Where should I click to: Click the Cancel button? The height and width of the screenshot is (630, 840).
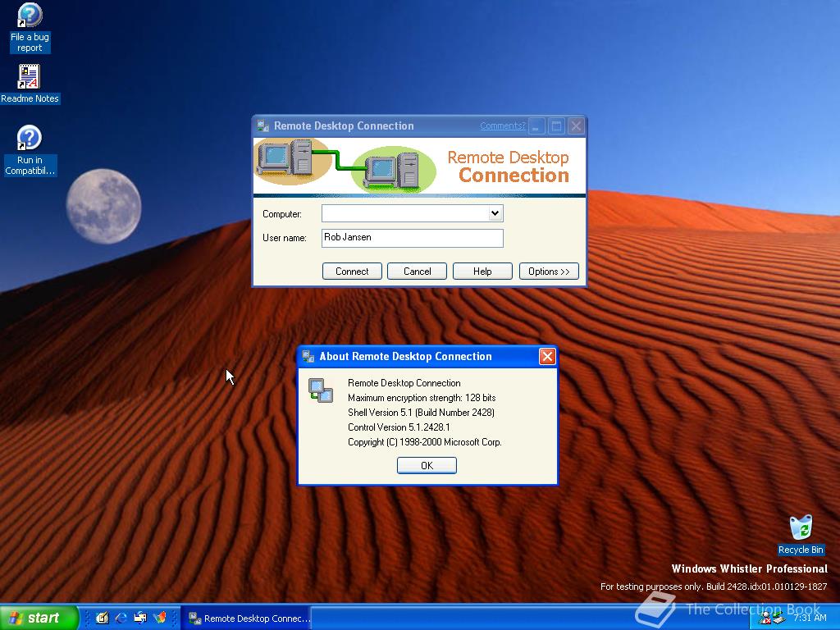[417, 271]
